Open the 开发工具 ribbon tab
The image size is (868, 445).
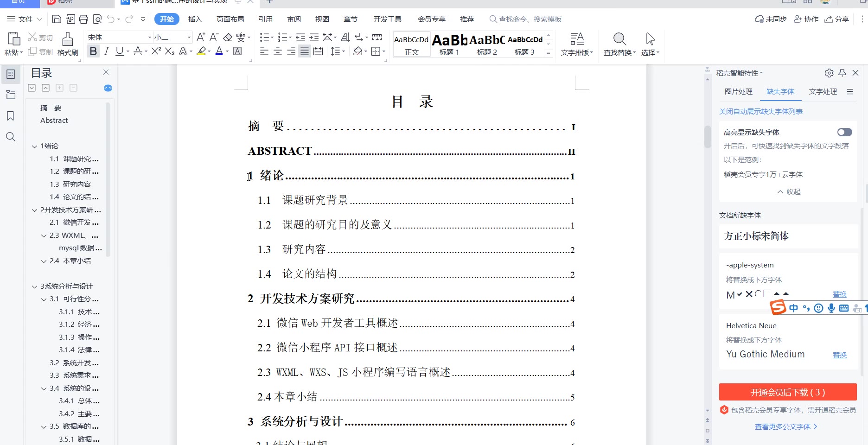pyautogui.click(x=388, y=19)
